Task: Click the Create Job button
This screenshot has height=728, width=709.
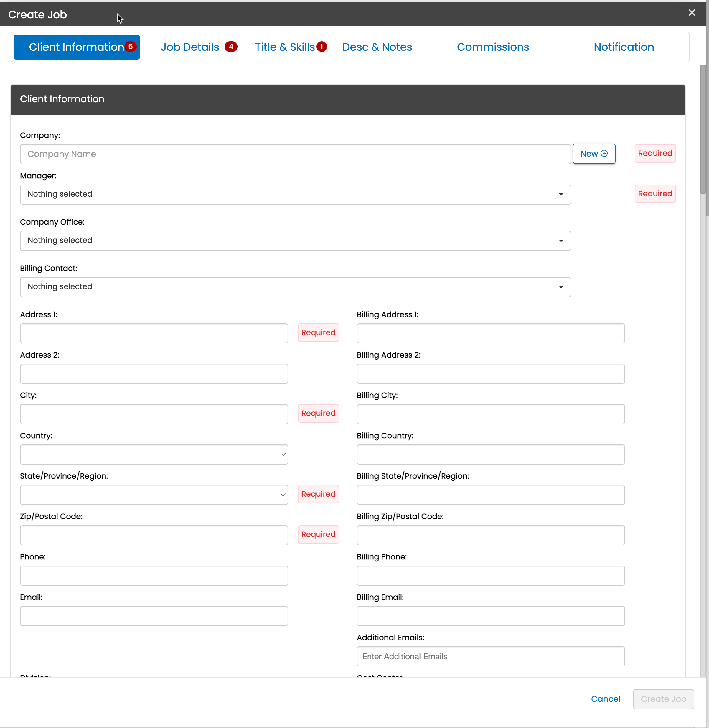Action: point(663,699)
